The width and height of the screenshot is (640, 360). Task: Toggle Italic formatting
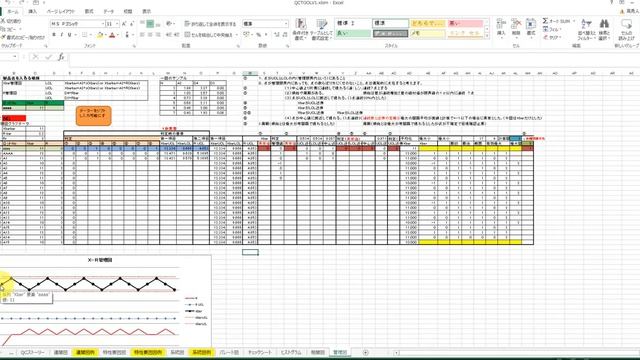click(62, 35)
